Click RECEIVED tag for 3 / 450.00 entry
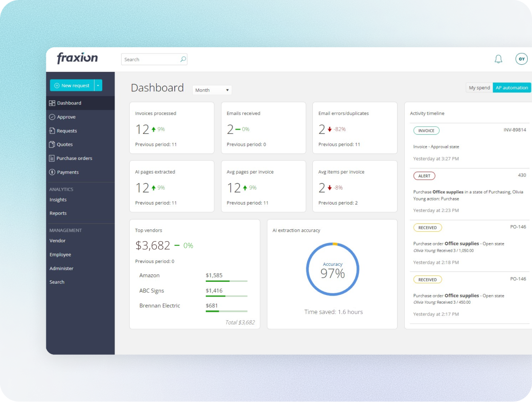The width and height of the screenshot is (532, 402). (x=427, y=280)
